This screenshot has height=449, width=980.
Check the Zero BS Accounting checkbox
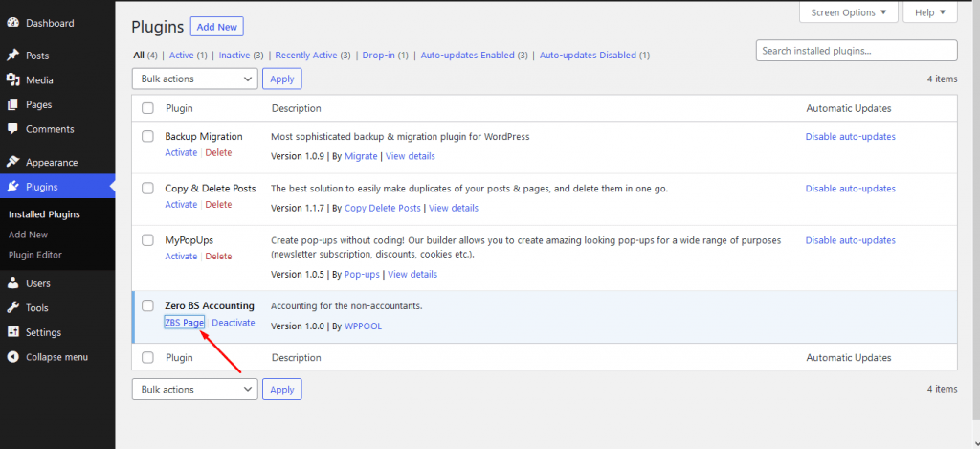pyautogui.click(x=147, y=305)
